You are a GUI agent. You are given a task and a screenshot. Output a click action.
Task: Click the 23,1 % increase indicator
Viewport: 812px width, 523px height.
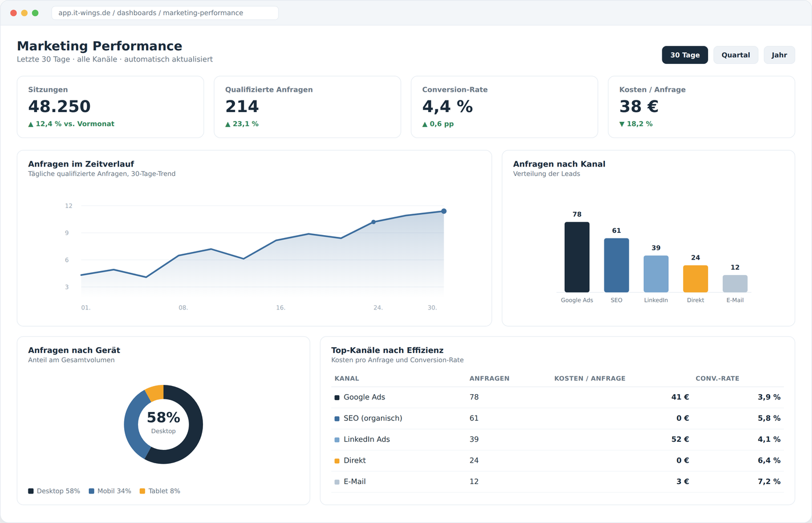click(242, 124)
